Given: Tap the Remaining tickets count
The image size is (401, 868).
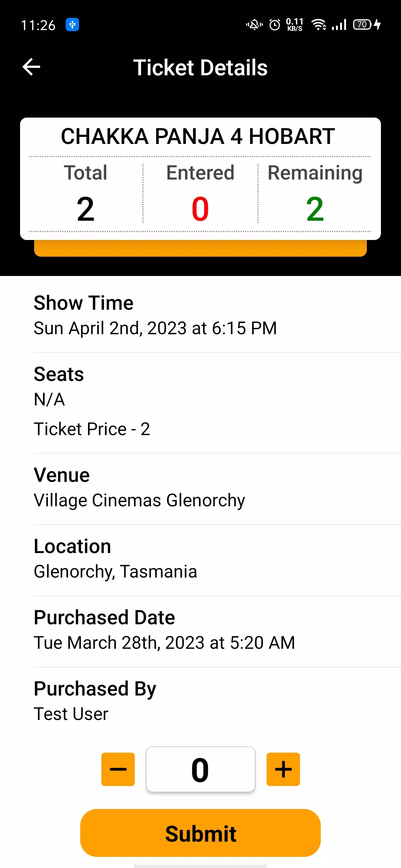Looking at the screenshot, I should click(315, 209).
